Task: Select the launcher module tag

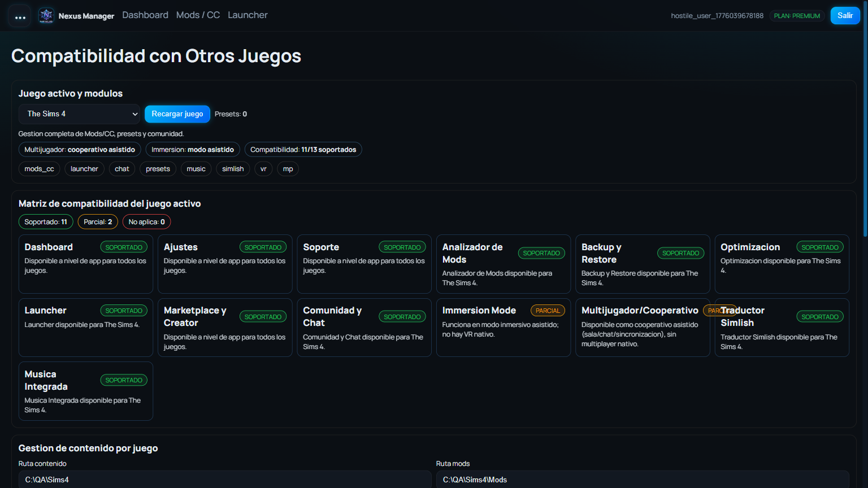Action: (x=84, y=169)
